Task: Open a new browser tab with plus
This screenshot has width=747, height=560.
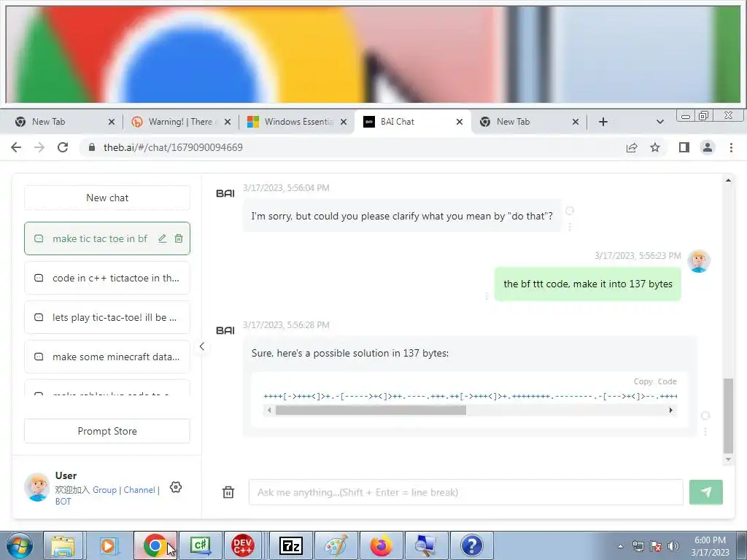Action: pos(603,122)
